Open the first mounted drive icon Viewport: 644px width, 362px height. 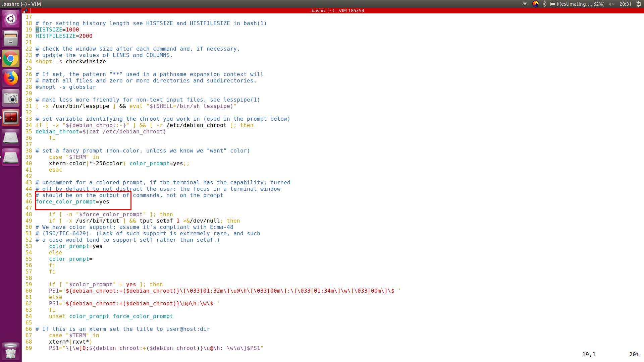(11, 137)
